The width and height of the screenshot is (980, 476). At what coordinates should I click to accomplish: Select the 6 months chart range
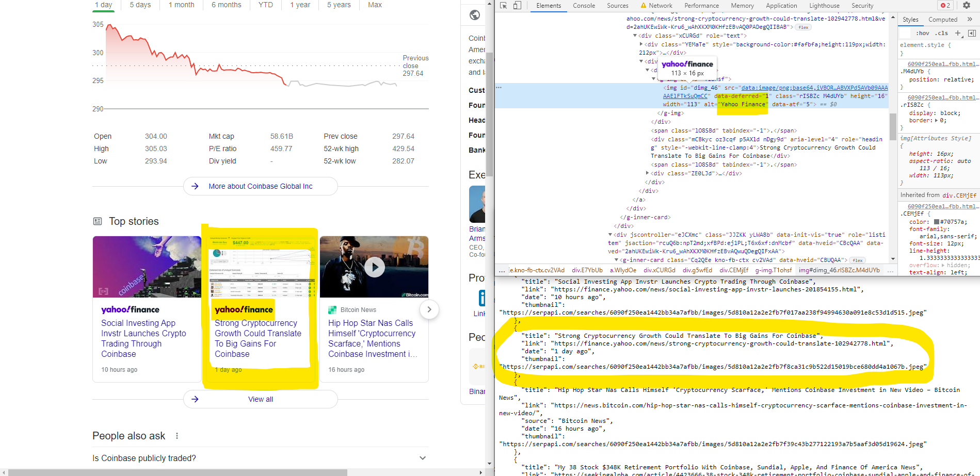pos(227,5)
